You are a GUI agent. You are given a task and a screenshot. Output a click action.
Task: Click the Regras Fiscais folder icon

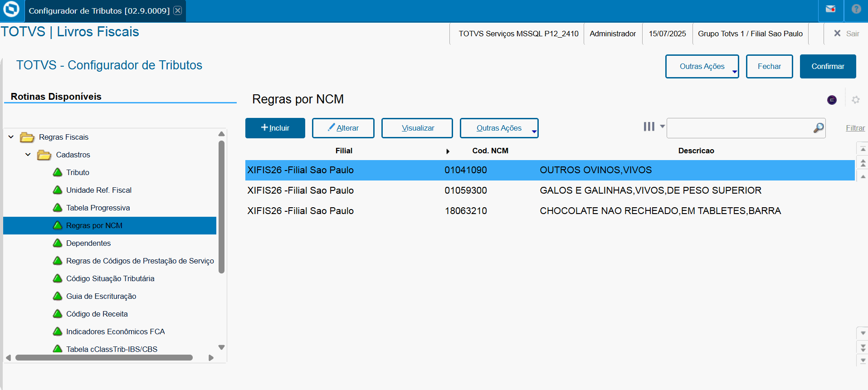click(x=27, y=137)
